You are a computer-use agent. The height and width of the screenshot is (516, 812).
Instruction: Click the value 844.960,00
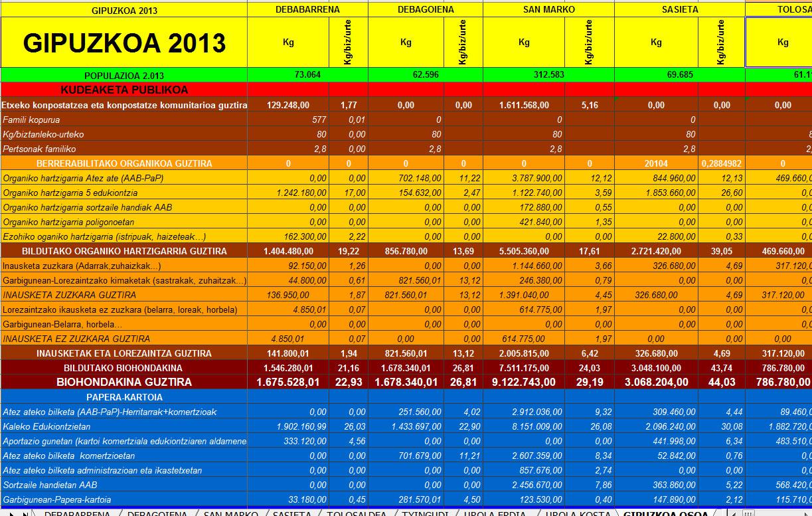656,178
